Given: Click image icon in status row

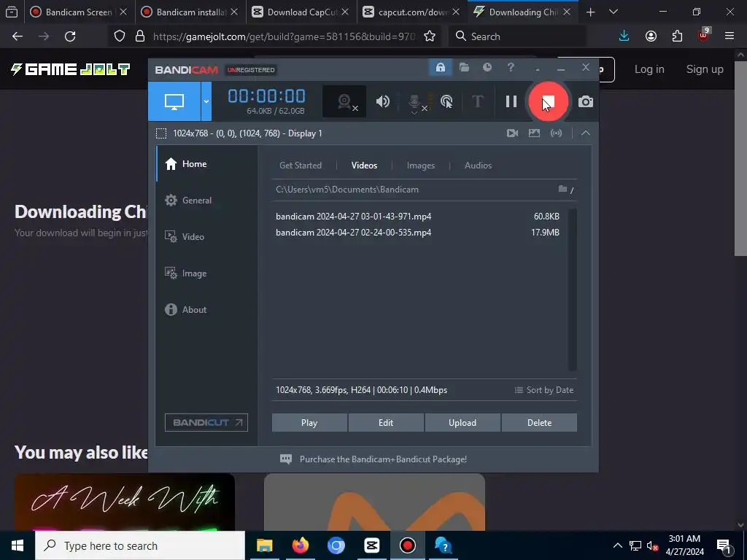Looking at the screenshot, I should pos(534,133).
